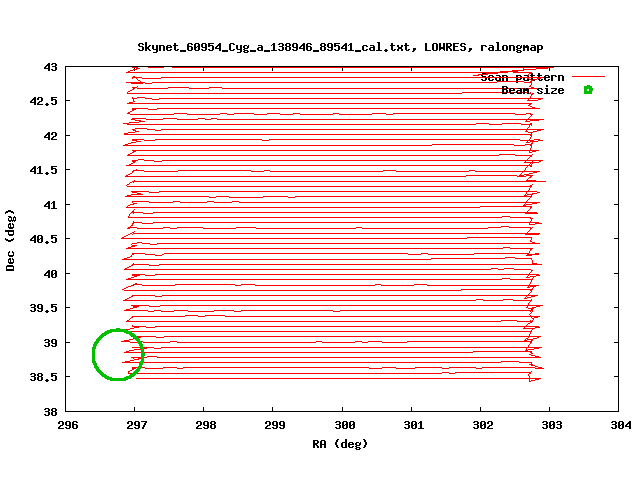Click the RA tick label 296
The height and width of the screenshot is (480, 640).
tap(68, 425)
